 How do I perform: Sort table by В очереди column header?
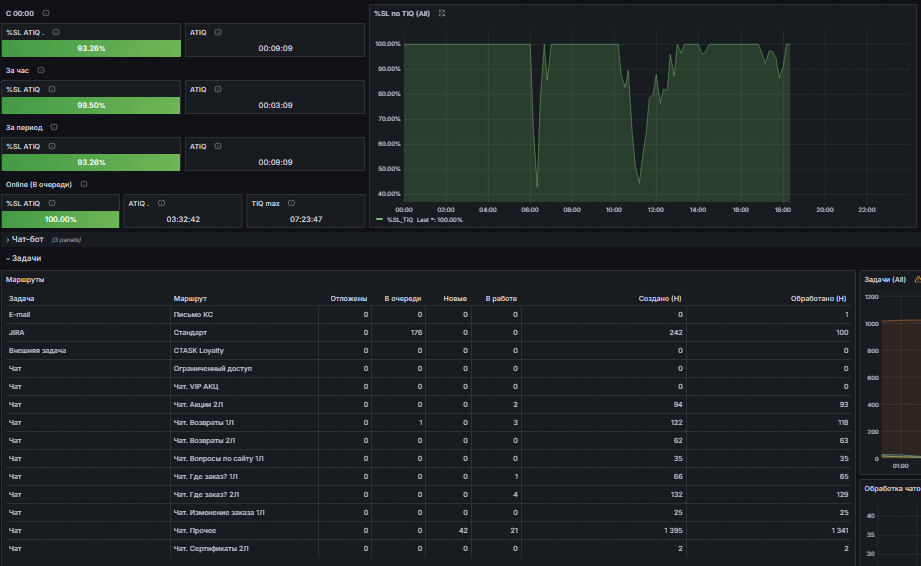[402, 298]
